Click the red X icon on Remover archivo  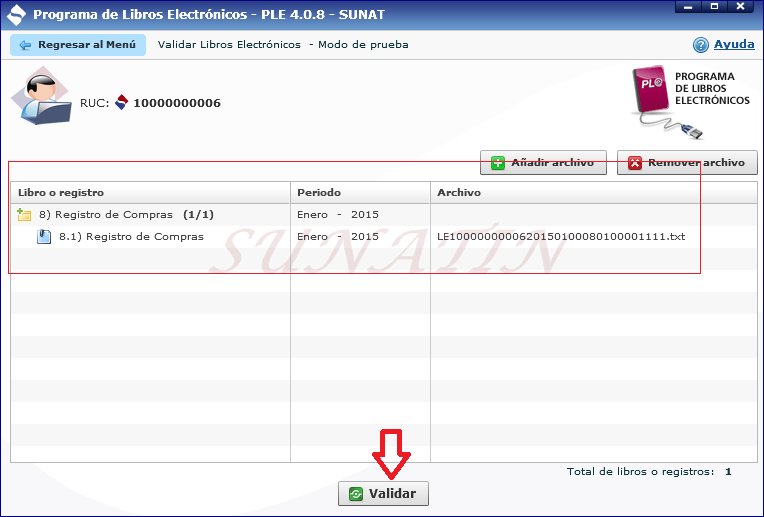pos(634,163)
